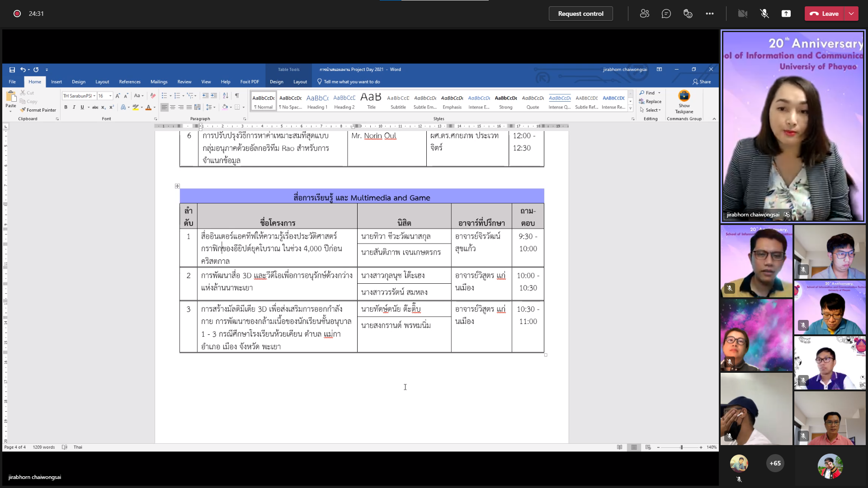Click the Request control button
The width and height of the screenshot is (868, 488).
pyautogui.click(x=580, y=14)
